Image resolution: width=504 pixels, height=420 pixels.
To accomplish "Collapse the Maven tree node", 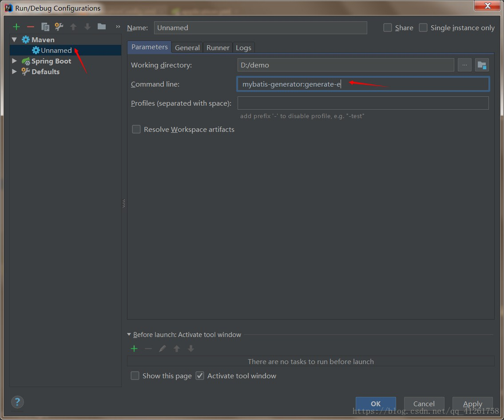I will pyautogui.click(x=14, y=40).
